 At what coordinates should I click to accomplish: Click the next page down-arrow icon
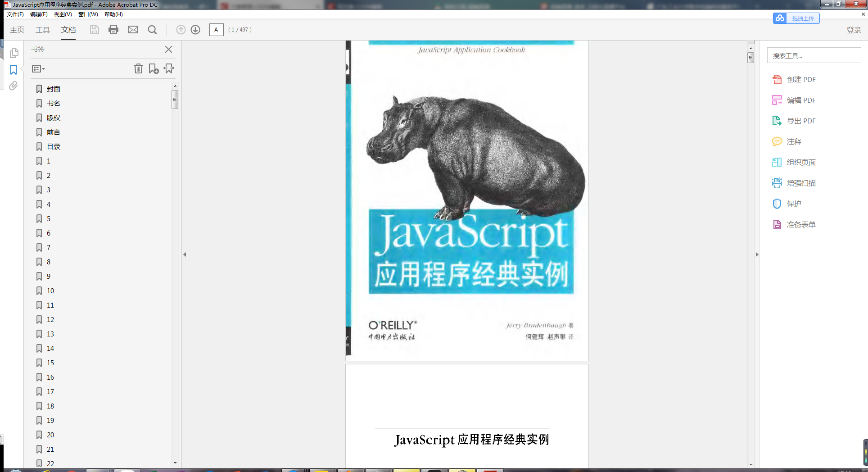point(195,29)
